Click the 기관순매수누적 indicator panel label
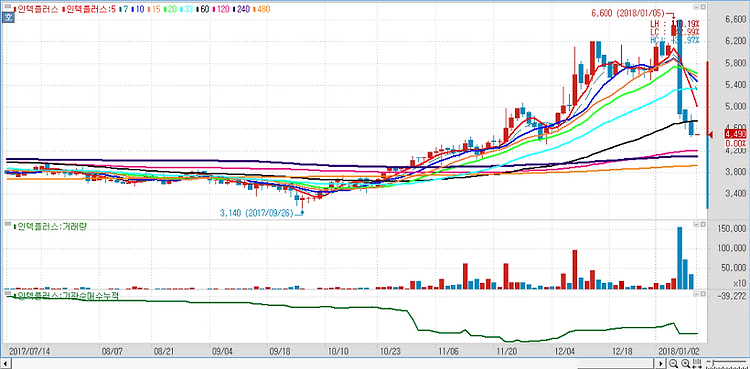750x369 pixels. coord(66,296)
